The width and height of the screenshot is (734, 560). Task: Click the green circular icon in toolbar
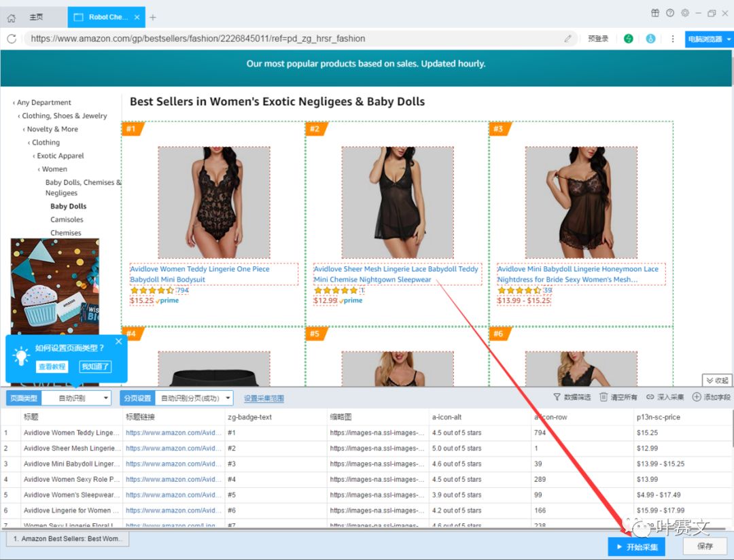tap(628, 39)
